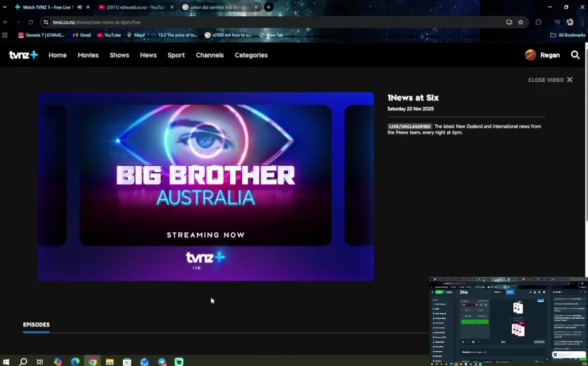The image size is (588, 366).
Task: Go to Home in TVNZ+ navigation
Action: 57,55
